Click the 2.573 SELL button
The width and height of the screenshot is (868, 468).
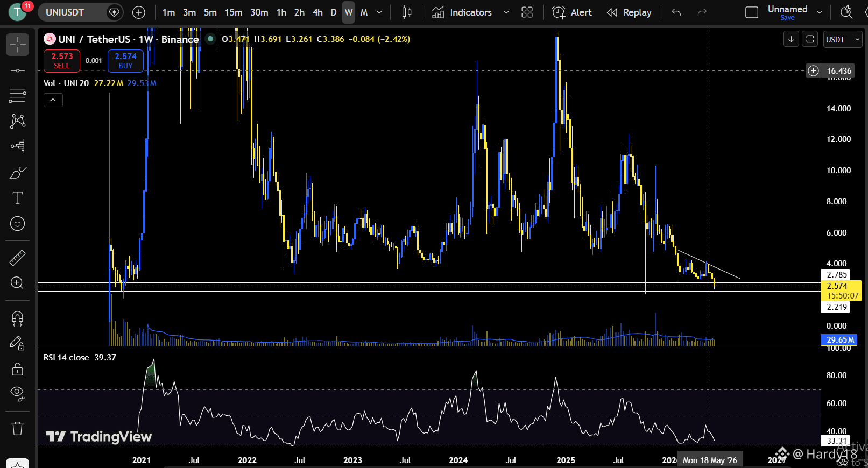click(x=62, y=61)
